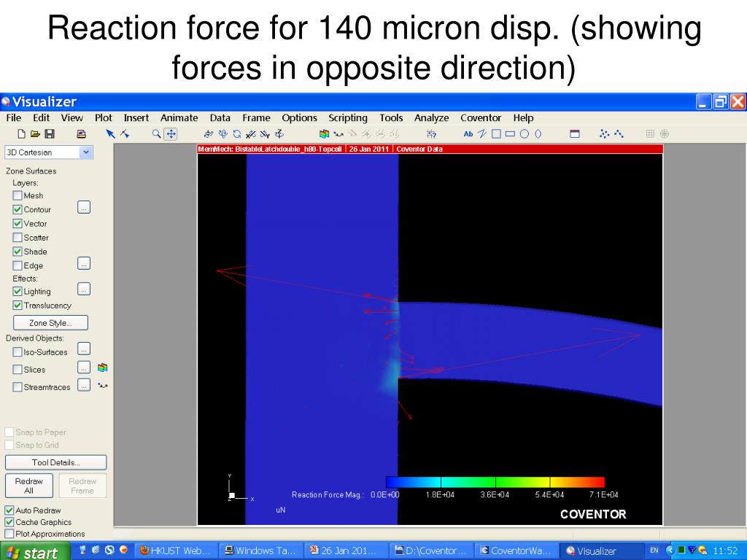Check the Streamtraces checkbox

tap(18, 387)
